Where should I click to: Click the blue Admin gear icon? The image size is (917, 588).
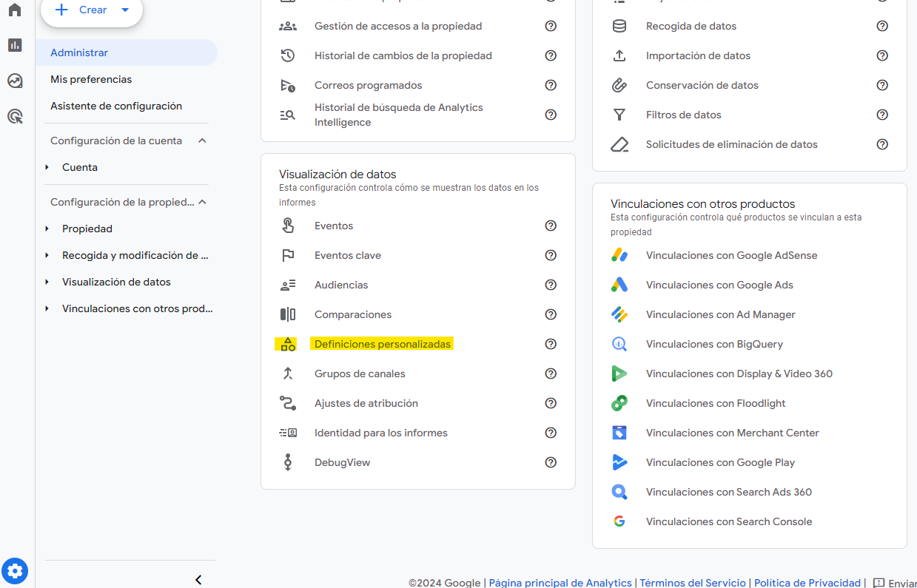(16, 571)
